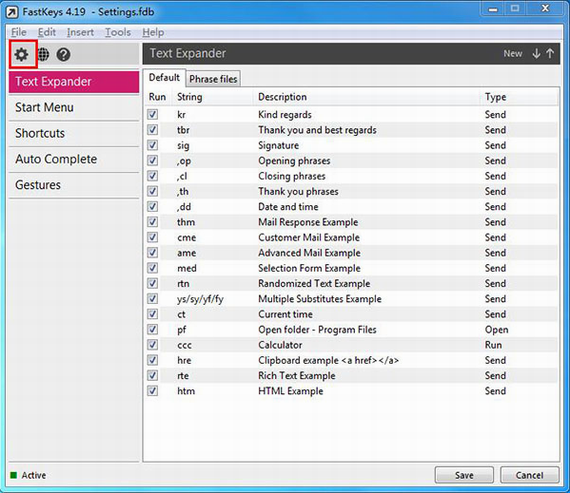Move entry up with up arrow

pos(550,53)
